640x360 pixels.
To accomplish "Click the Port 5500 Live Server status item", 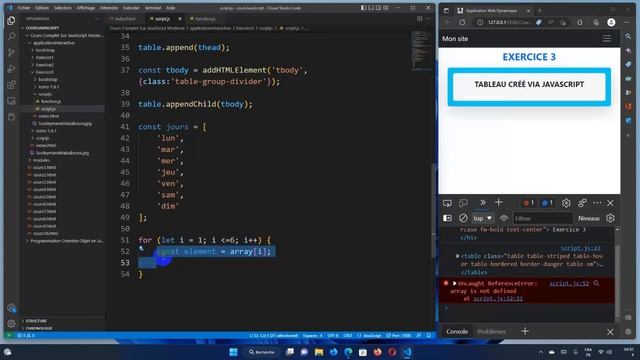I will 399,336.
